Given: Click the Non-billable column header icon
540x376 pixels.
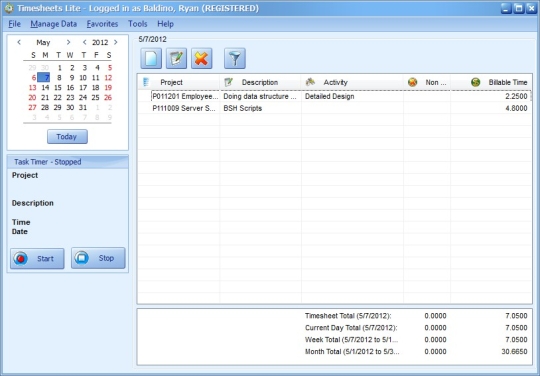Looking at the screenshot, I should pos(412,82).
